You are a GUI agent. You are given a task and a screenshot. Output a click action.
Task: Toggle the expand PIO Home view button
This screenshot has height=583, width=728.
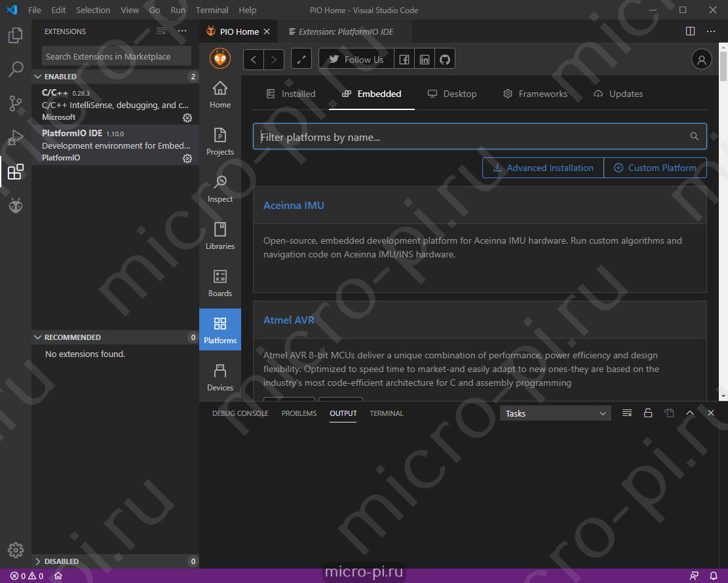[301, 60]
